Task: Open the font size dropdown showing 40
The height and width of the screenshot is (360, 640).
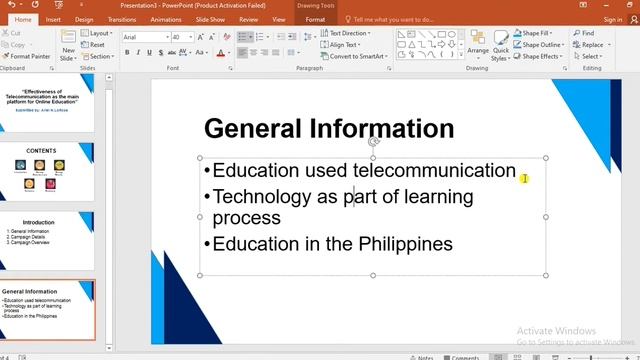Action: pos(191,37)
